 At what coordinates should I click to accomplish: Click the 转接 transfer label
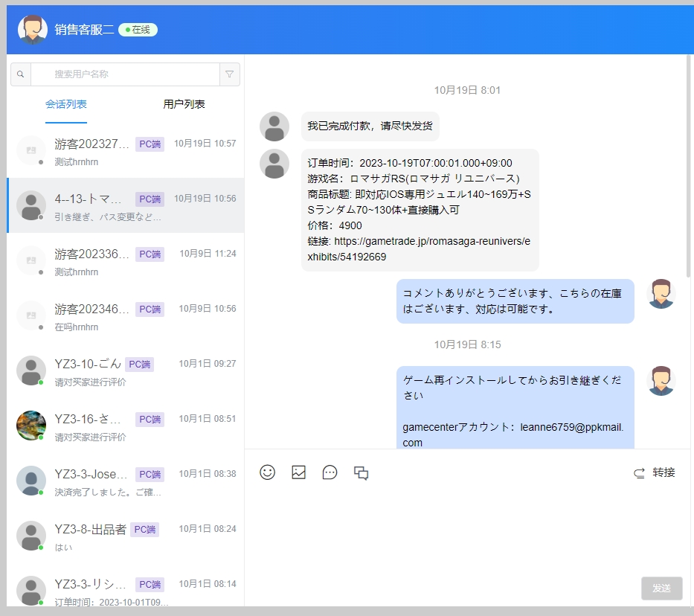coord(664,472)
